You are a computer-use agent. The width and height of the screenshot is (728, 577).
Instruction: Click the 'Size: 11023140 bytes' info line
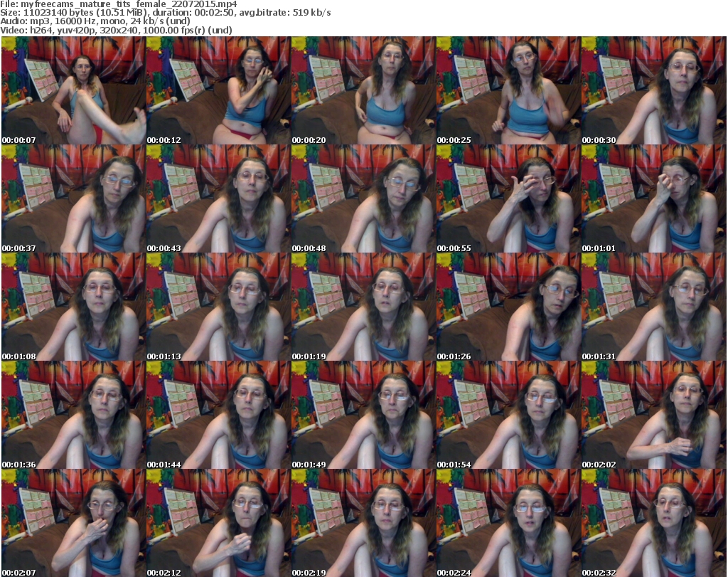click(x=166, y=13)
